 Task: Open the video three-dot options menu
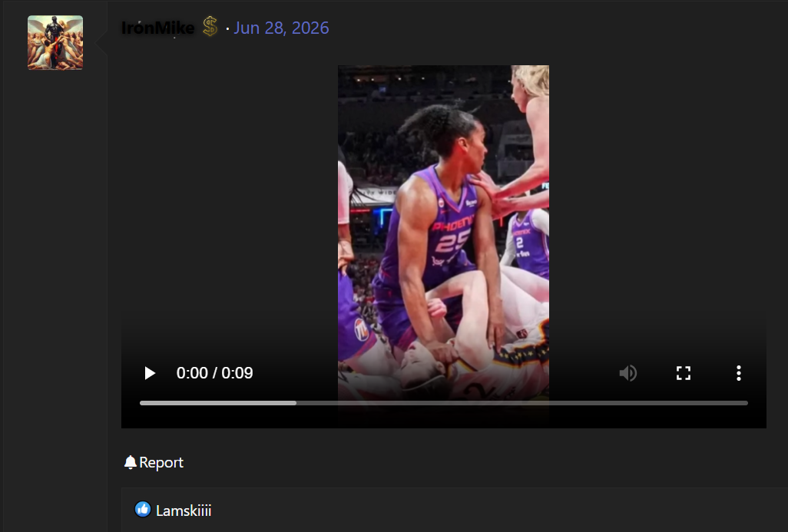738,373
